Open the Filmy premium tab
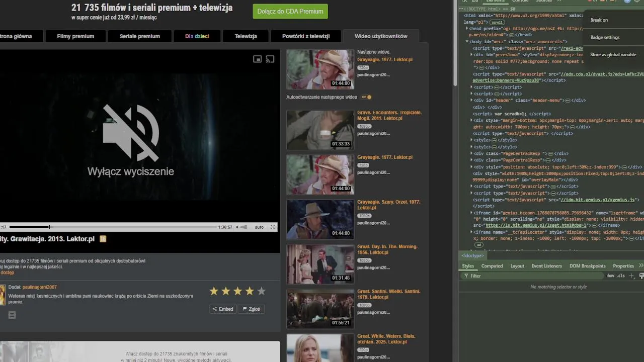644x362 pixels. (x=75, y=36)
